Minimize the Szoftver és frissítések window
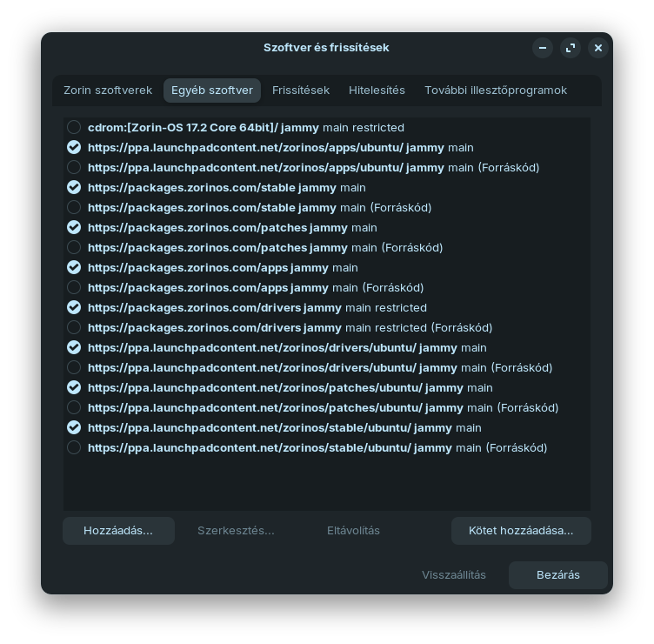This screenshot has width=654, height=644. (543, 48)
